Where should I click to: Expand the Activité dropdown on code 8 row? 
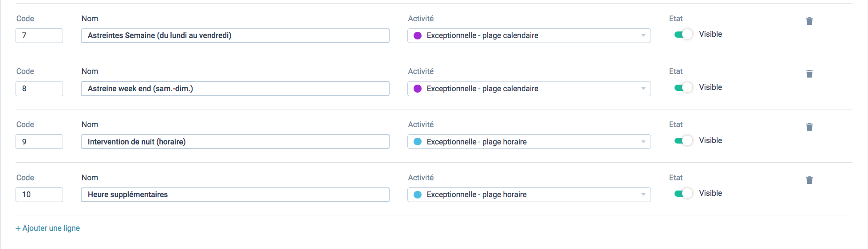point(529,89)
